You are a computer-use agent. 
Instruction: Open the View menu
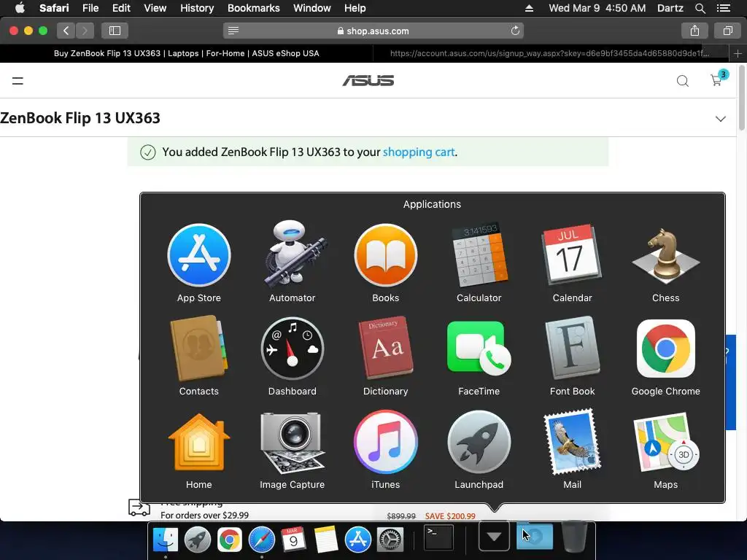(x=155, y=8)
